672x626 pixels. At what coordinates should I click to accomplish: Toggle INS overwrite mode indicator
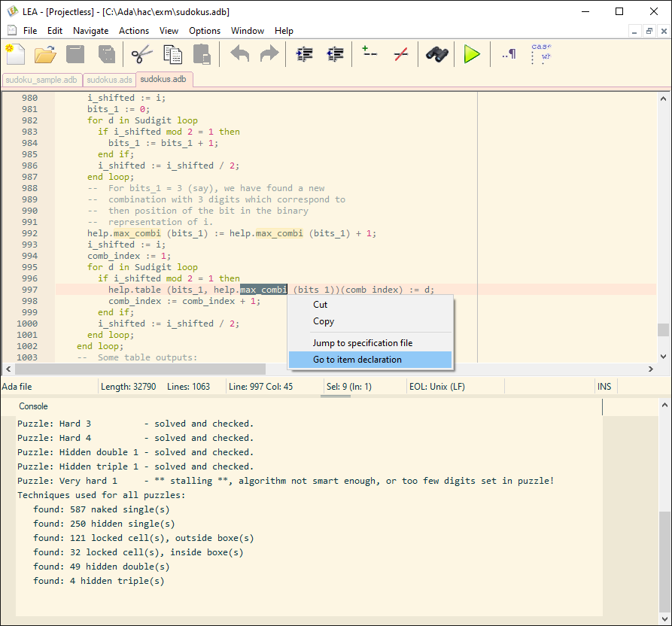604,386
